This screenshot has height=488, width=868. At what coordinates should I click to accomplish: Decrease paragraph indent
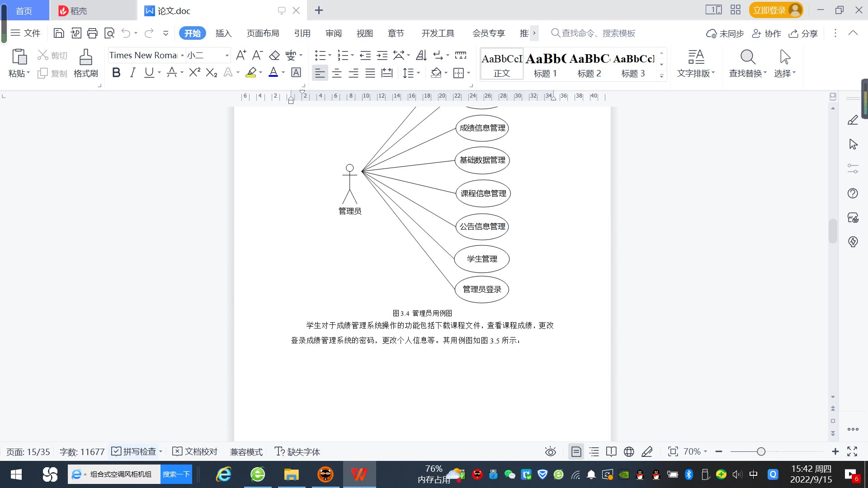click(x=365, y=55)
